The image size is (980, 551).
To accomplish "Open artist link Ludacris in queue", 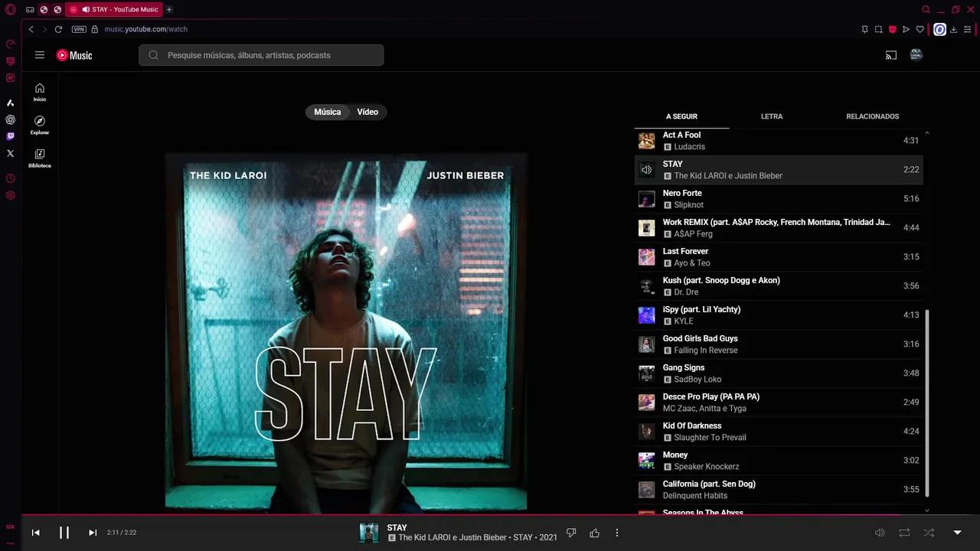I will click(689, 147).
